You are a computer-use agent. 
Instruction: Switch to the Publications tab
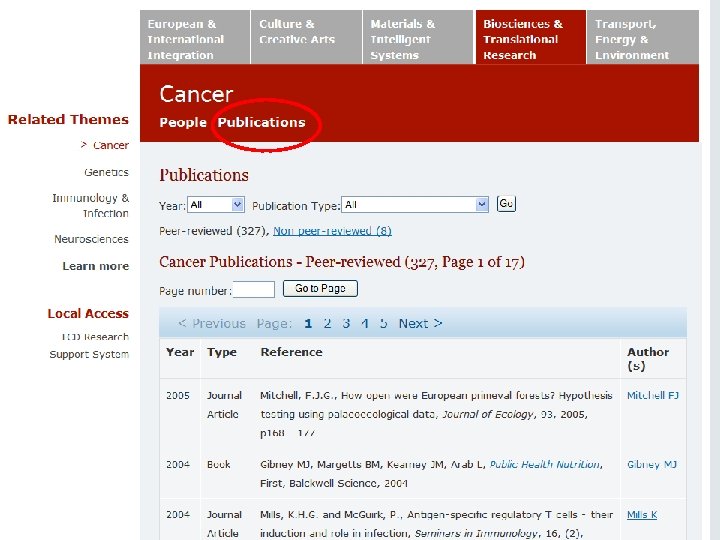[261, 122]
